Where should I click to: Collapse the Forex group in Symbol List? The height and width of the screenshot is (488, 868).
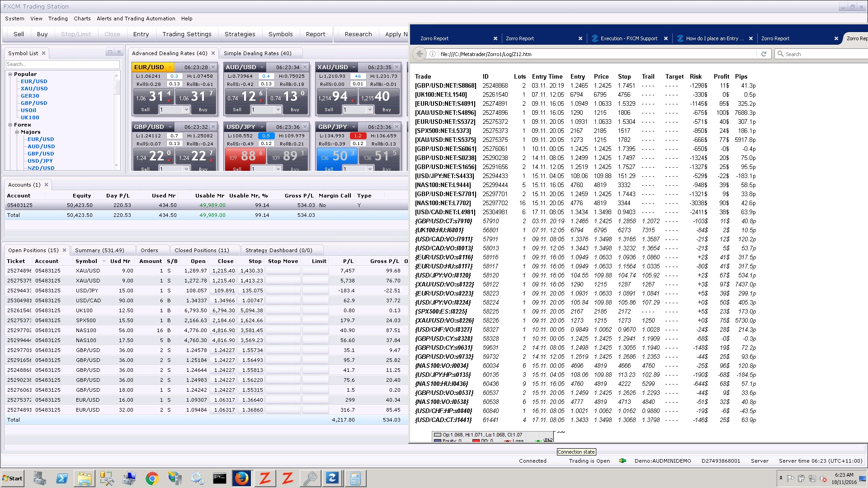point(10,125)
